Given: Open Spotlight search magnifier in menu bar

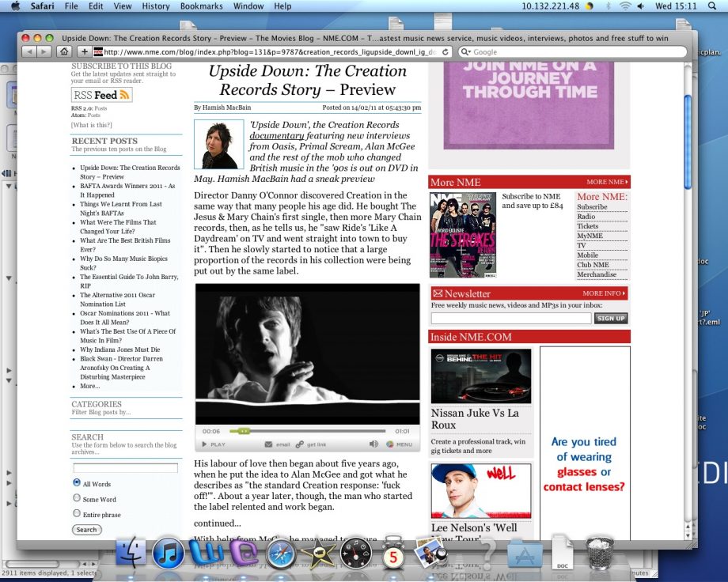Looking at the screenshot, I should coord(711,6).
